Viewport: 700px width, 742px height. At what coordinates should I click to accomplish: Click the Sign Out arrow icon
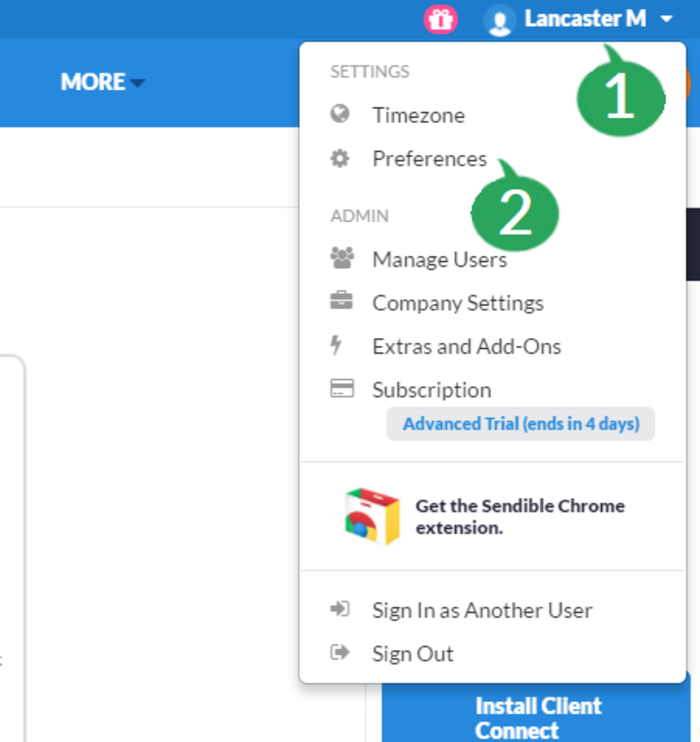tap(340, 653)
